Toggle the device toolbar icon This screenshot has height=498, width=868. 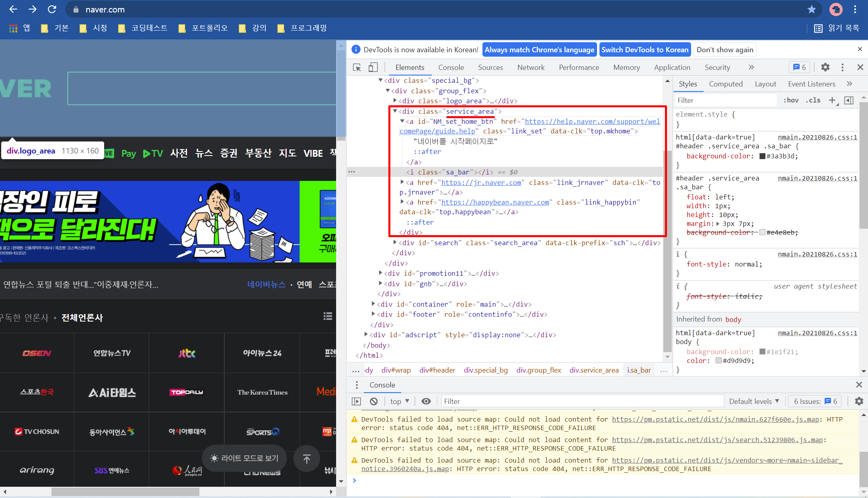[x=373, y=68]
